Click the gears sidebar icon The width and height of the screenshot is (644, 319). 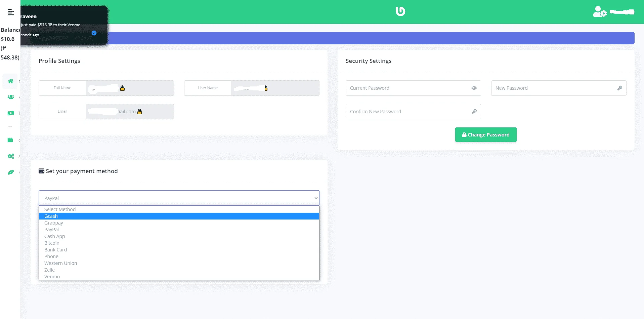pyautogui.click(x=11, y=156)
